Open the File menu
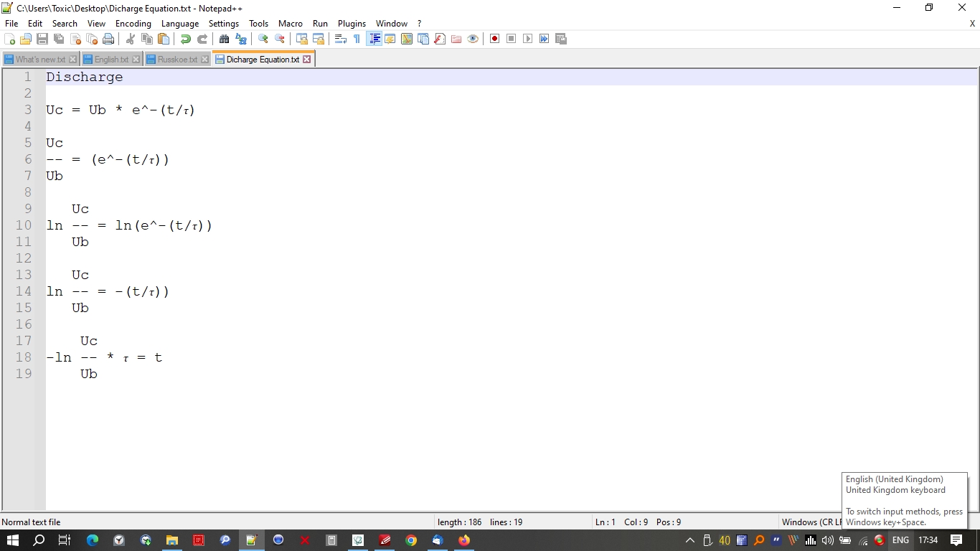 pyautogui.click(x=11, y=24)
